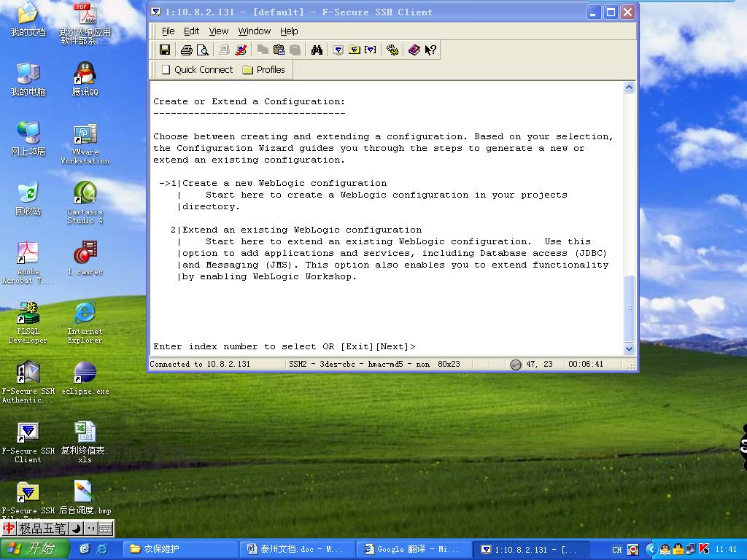This screenshot has width=747, height=560.
Task: Click the What's This help pointer icon
Action: click(x=430, y=50)
